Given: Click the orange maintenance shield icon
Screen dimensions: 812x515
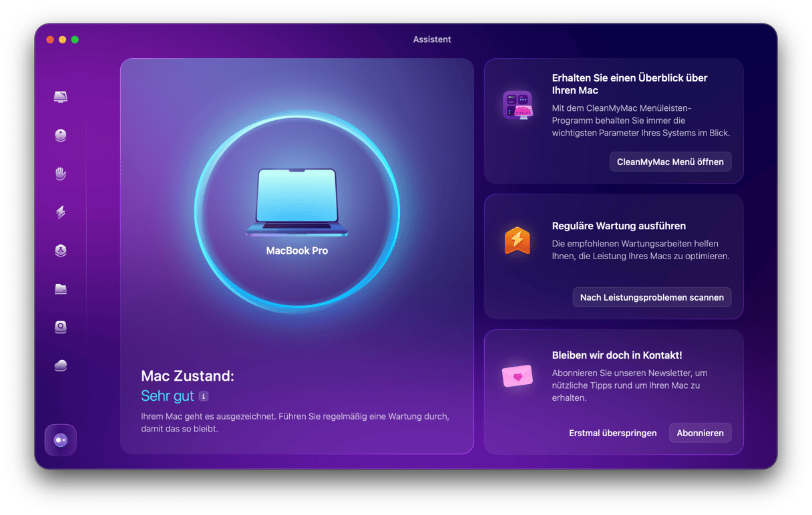Looking at the screenshot, I should [x=517, y=240].
